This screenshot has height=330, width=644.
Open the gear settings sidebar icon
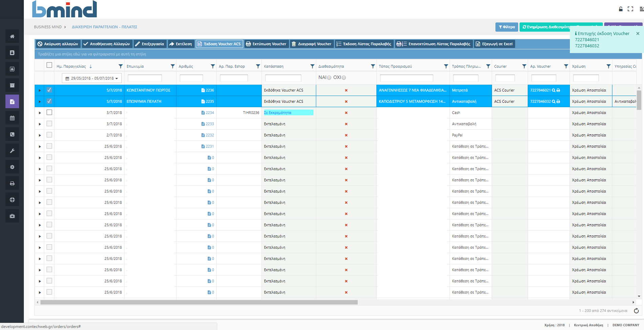[12, 167]
